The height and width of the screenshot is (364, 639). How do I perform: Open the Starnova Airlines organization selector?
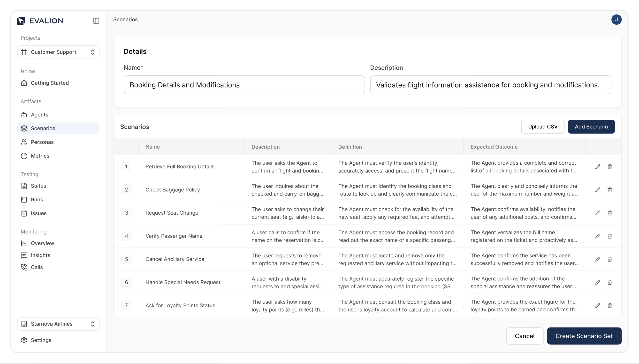[x=58, y=324]
